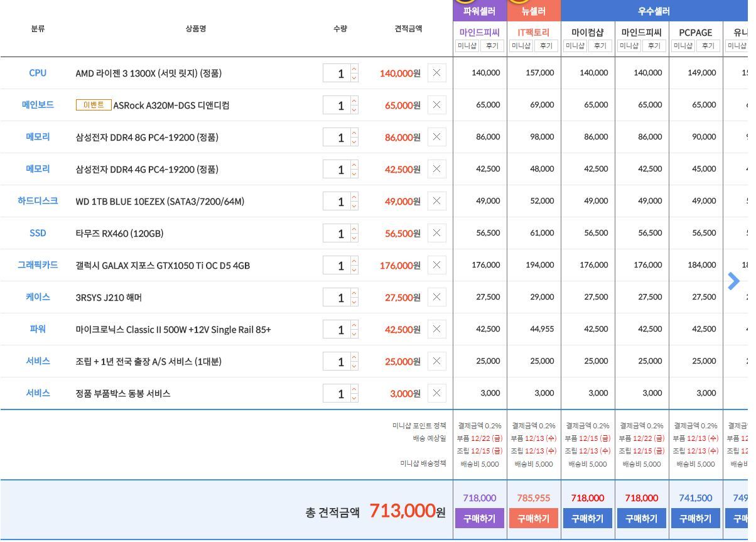Open product 갤럭시 GALAX 지포스 GTX1050 Ti

tap(163, 266)
